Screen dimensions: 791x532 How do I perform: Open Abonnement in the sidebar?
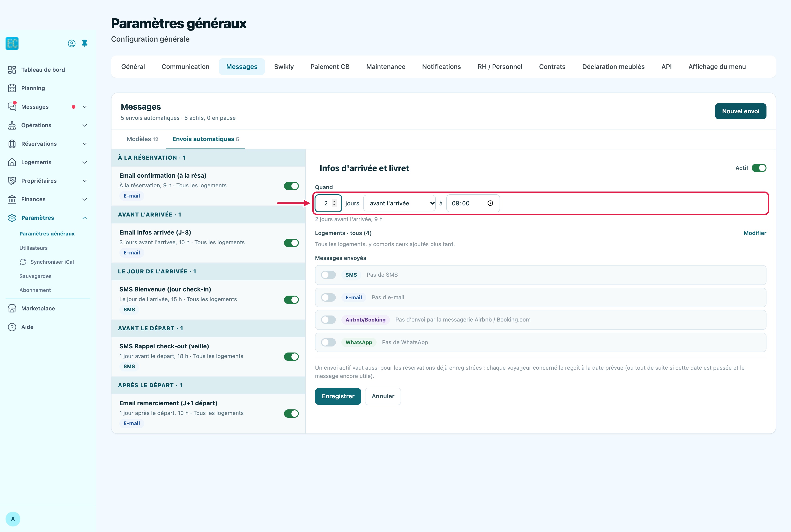tap(35, 290)
